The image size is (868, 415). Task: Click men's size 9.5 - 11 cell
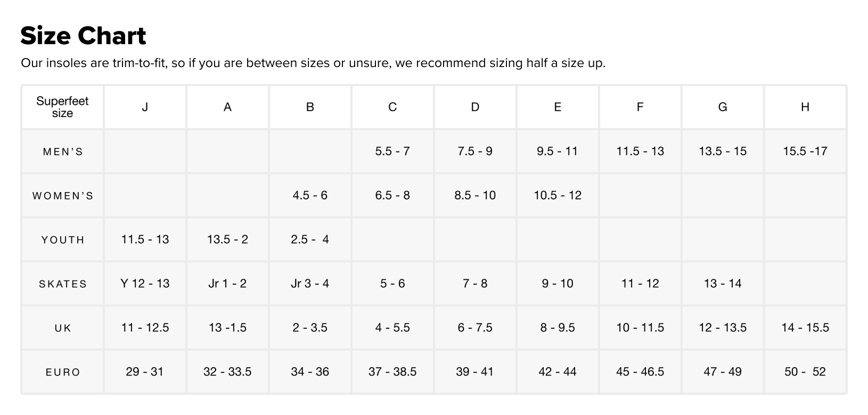(557, 151)
